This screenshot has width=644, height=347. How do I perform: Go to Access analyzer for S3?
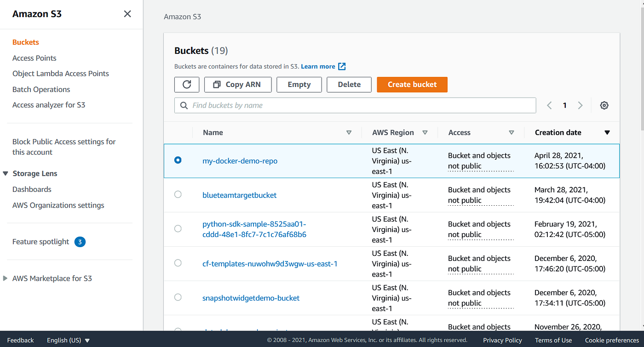coord(48,104)
